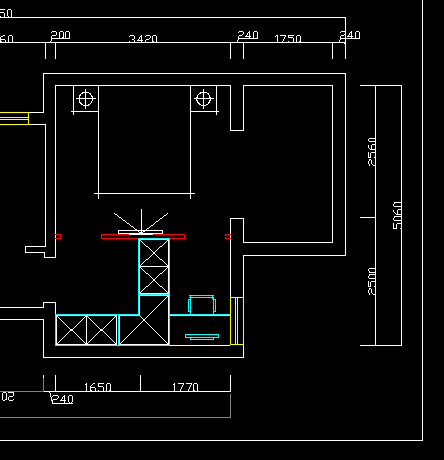
Task: Click the bottom 240 dimension label
Action: coord(62,399)
